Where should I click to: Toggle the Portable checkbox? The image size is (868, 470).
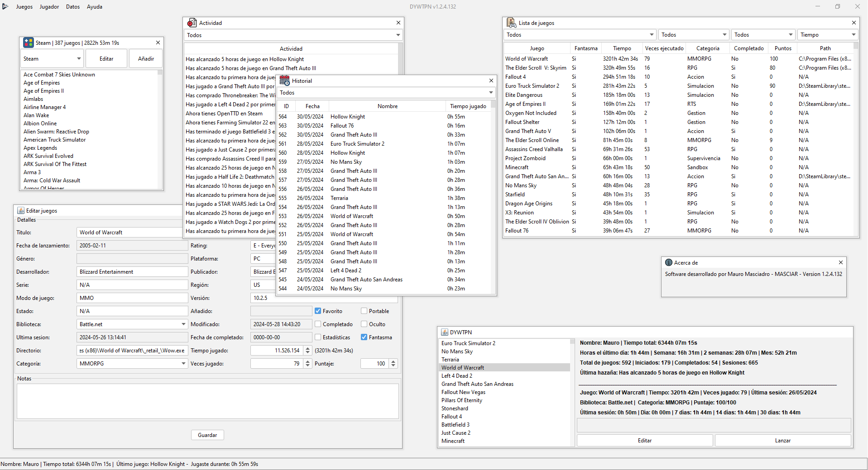tap(364, 311)
